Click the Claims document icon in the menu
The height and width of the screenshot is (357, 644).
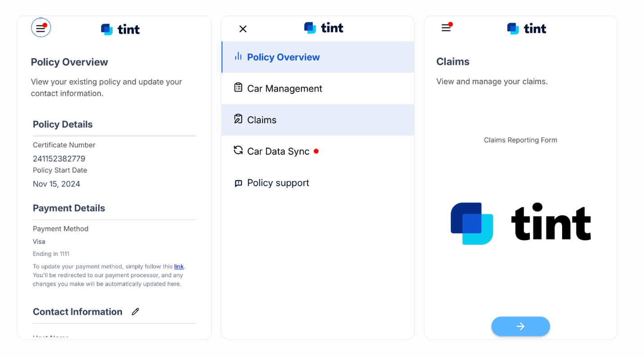[238, 119]
